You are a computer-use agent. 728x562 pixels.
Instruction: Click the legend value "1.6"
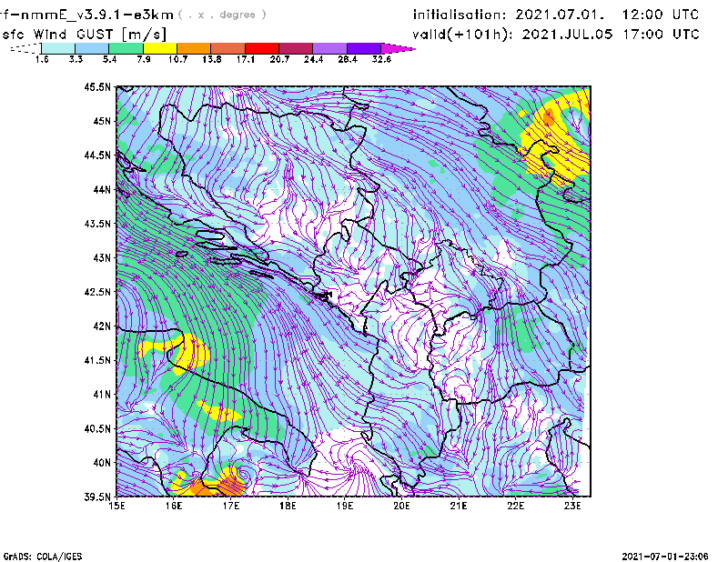click(x=42, y=59)
